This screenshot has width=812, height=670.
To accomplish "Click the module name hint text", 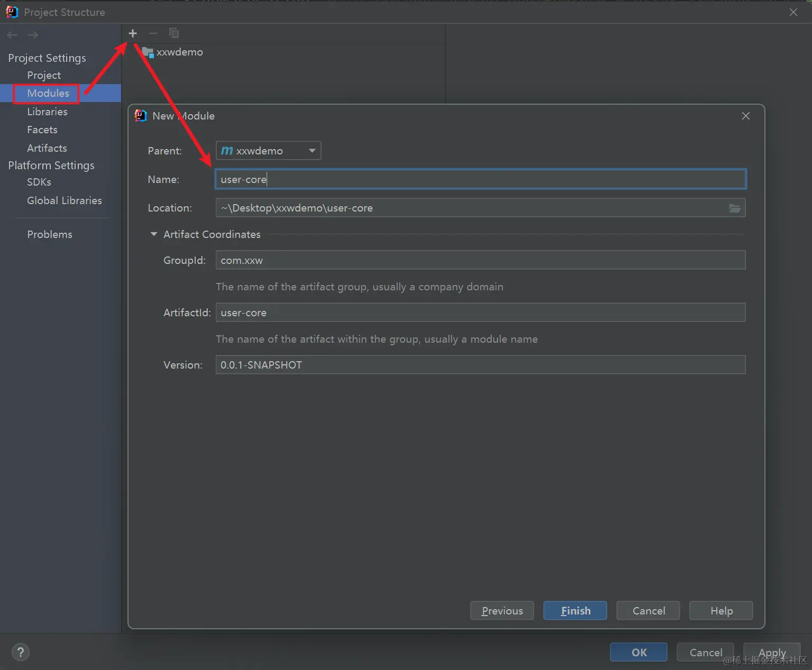I will [x=377, y=339].
